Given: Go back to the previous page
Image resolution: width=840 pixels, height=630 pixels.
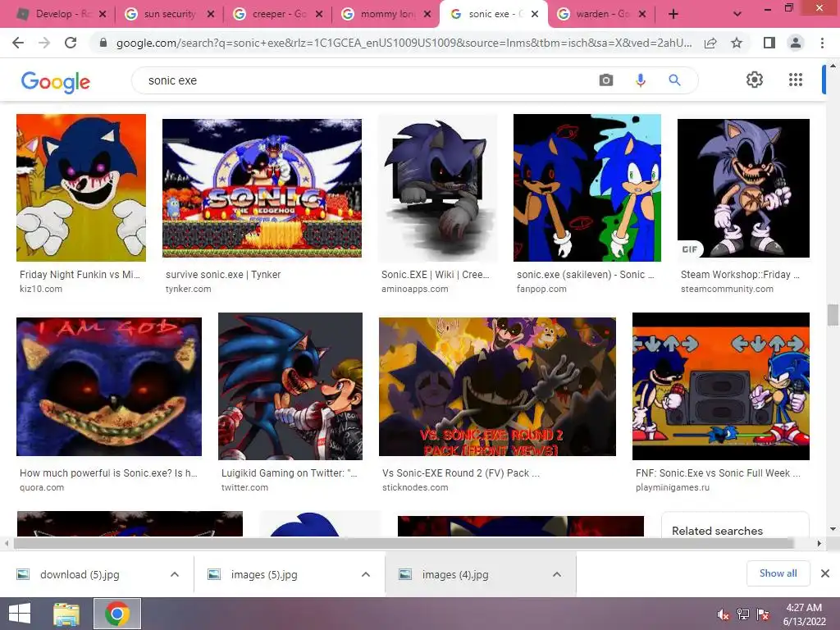Looking at the screenshot, I should [x=18, y=43].
